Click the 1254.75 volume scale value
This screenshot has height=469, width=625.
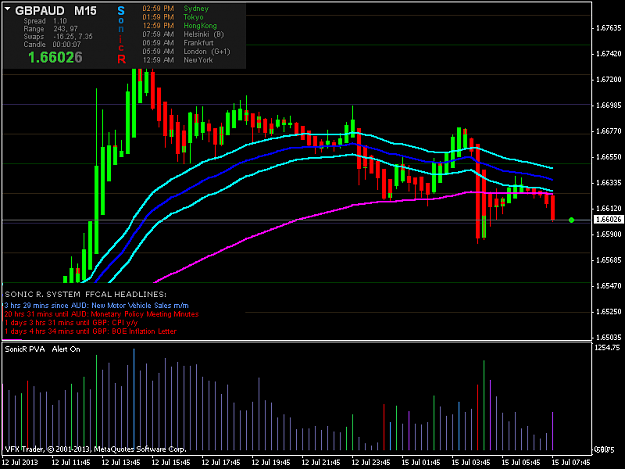click(x=607, y=347)
